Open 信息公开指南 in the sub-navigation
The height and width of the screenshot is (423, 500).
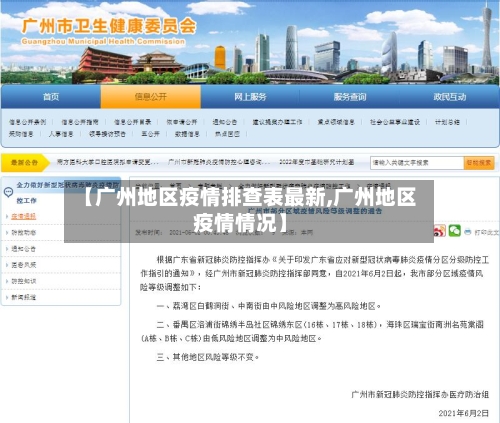80,122
